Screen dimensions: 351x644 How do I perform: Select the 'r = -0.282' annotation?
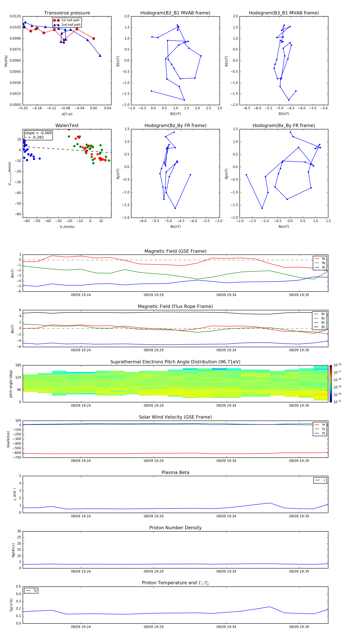[35, 138]
